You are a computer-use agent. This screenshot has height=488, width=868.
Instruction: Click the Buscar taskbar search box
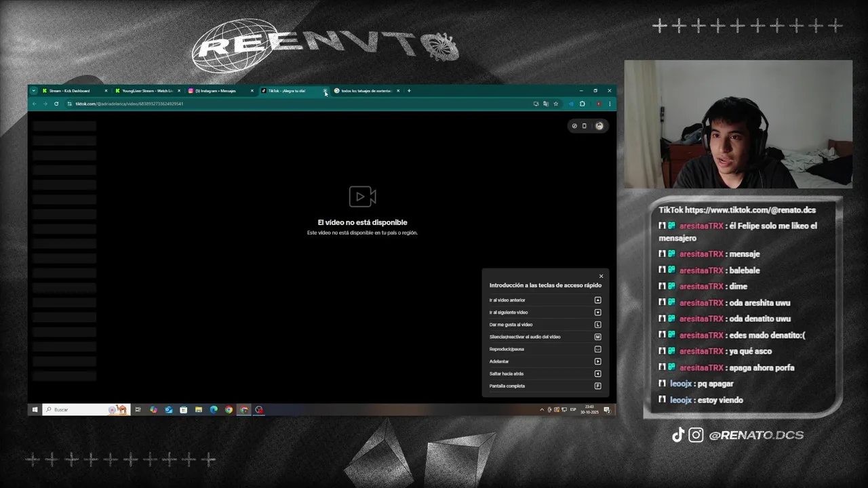pyautogui.click(x=85, y=409)
